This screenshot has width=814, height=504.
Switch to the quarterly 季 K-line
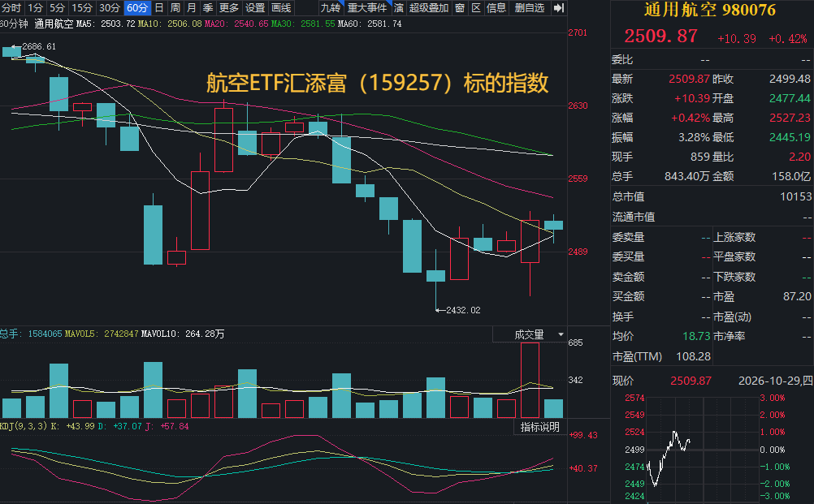(208, 8)
